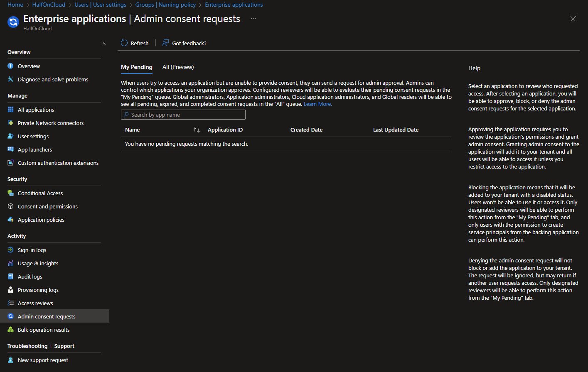Navigate to Groups | Naming policy breadcrumb
588x372 pixels.
[165, 5]
